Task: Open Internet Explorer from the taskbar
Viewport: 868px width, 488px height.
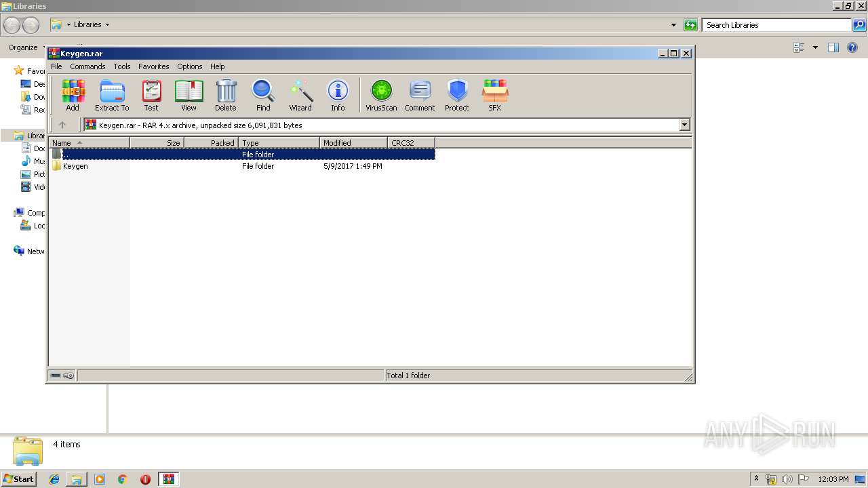Action: click(x=54, y=479)
